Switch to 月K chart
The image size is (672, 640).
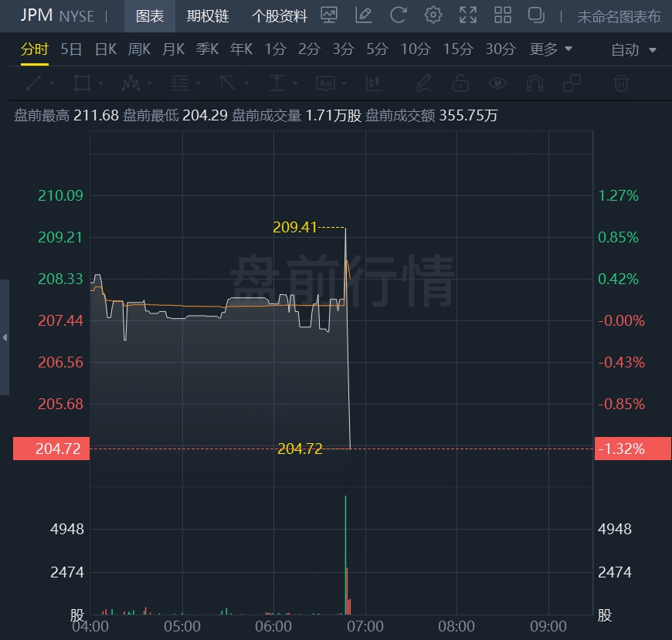point(173,49)
